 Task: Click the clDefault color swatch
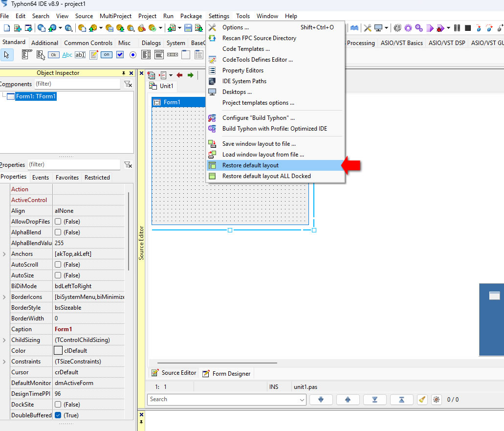[58, 351]
